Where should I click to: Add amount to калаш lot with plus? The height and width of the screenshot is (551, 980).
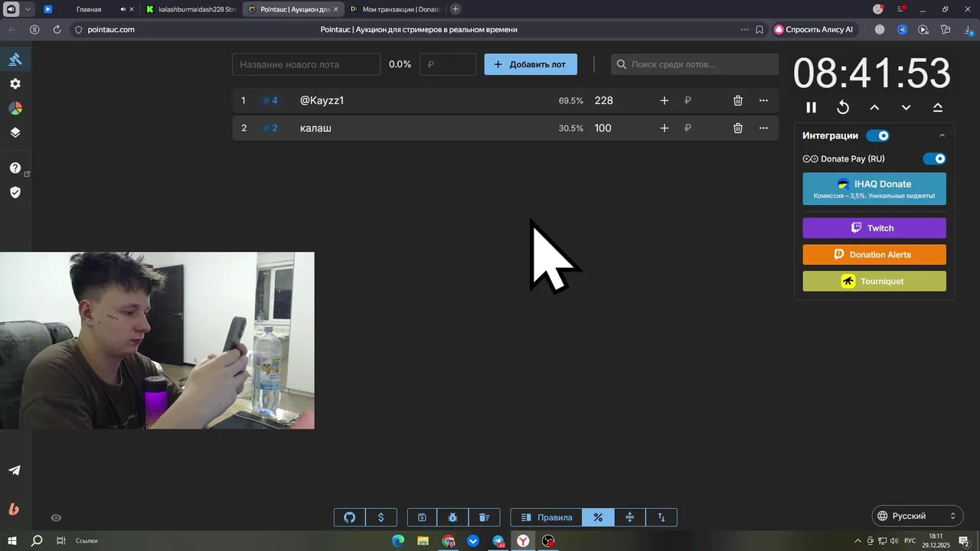click(x=664, y=128)
